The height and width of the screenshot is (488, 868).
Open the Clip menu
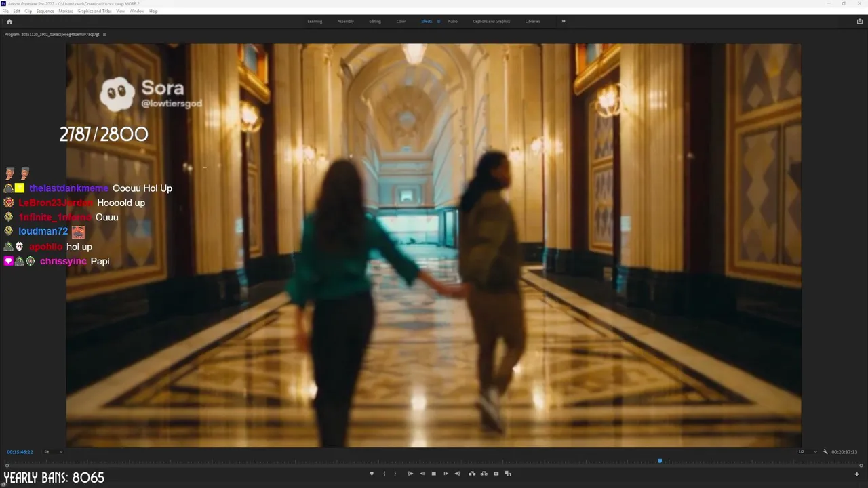(x=28, y=11)
